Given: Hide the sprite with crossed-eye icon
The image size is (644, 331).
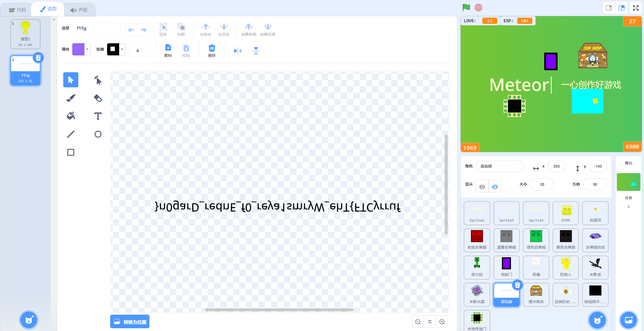Looking at the screenshot, I should tap(495, 187).
